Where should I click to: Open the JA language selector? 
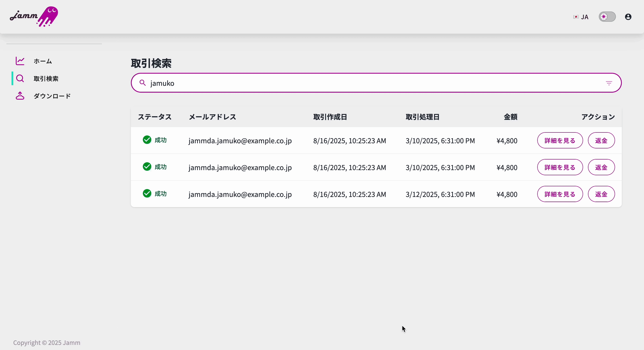pyautogui.click(x=581, y=17)
